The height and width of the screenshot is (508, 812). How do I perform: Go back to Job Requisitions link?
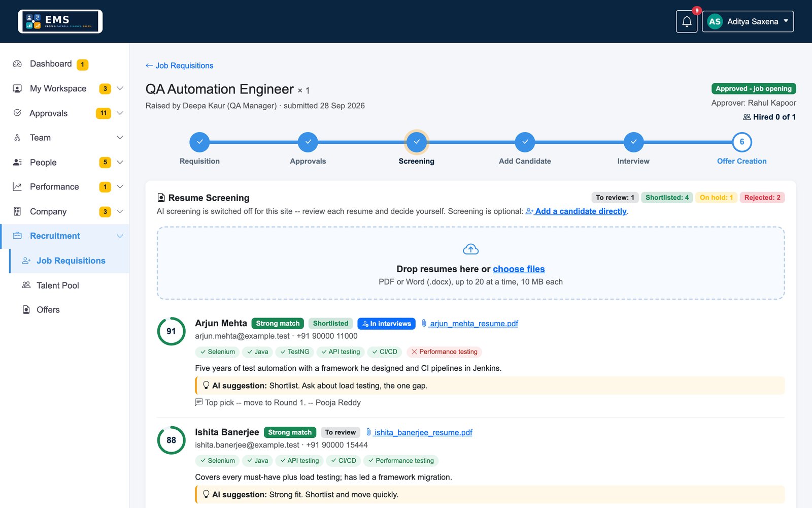179,66
